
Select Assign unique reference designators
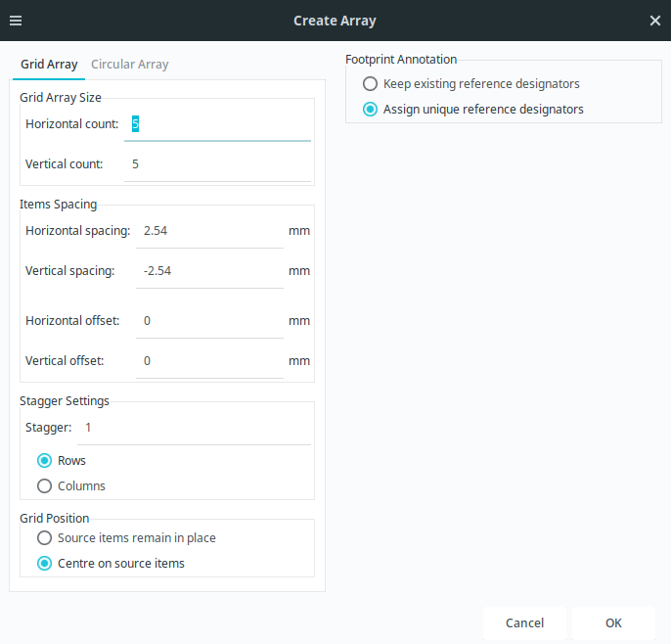[370, 110]
